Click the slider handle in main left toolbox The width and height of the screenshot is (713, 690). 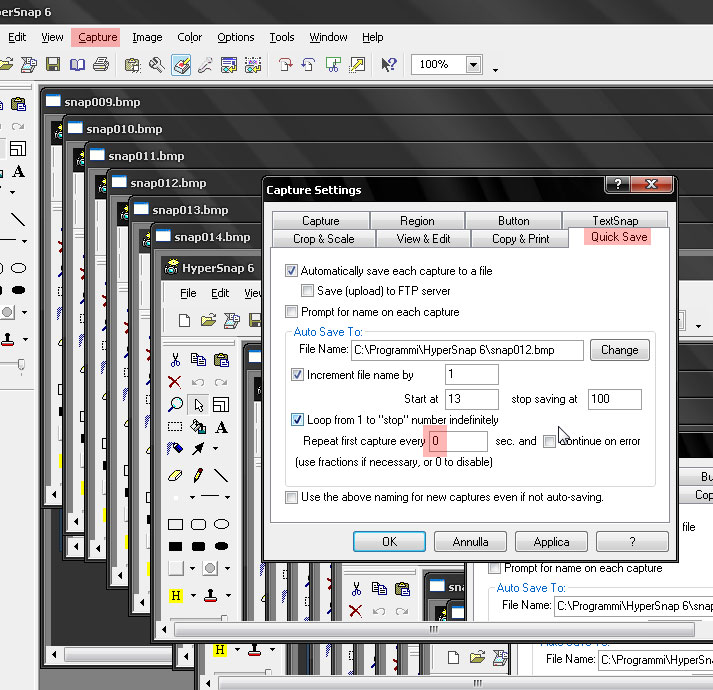point(21,365)
